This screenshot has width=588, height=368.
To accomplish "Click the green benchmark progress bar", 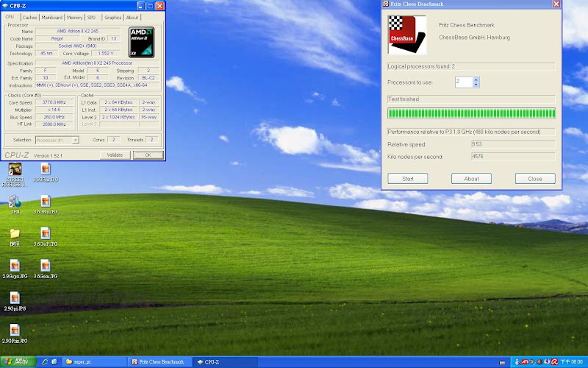I will click(471, 113).
